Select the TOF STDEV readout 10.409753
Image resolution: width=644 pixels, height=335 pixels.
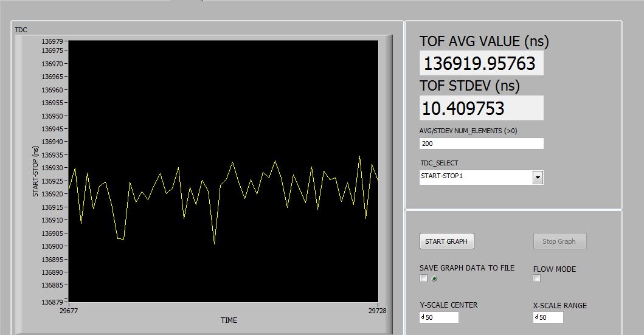click(482, 108)
